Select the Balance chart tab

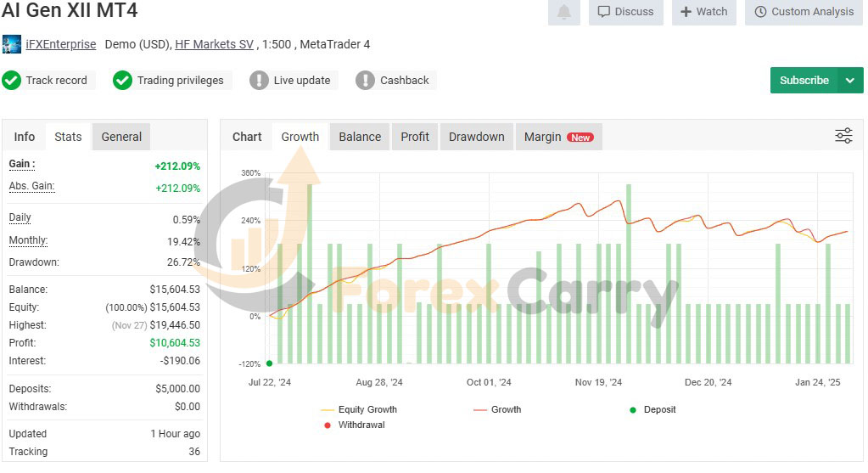point(360,137)
